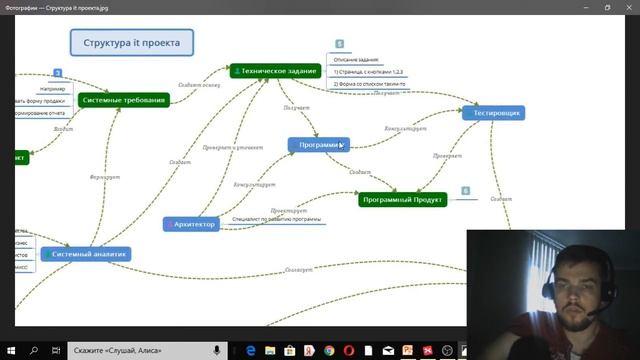This screenshot has height=360, width=640.
Task: Open the OBS Studio taskbar icon
Action: coord(447,351)
